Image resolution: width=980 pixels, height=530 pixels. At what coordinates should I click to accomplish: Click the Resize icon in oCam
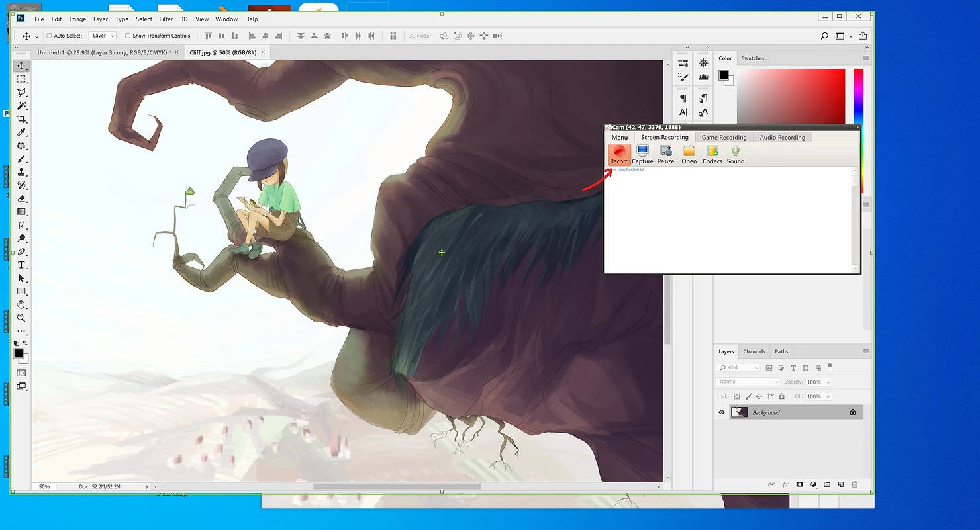click(665, 155)
